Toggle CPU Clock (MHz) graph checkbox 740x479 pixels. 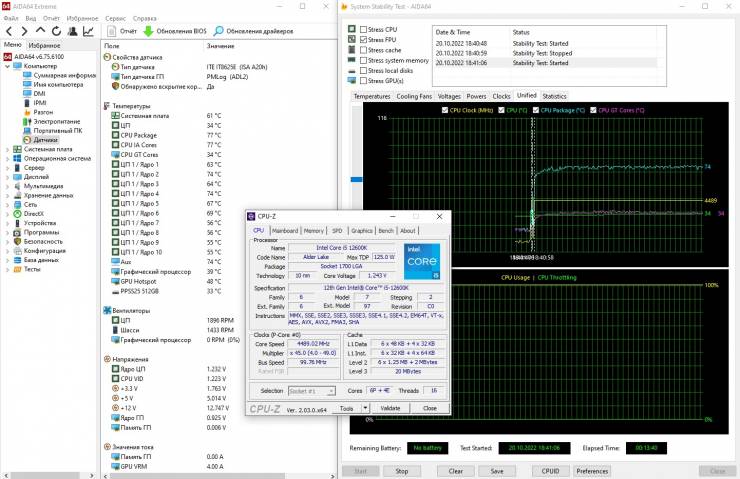coord(445,110)
